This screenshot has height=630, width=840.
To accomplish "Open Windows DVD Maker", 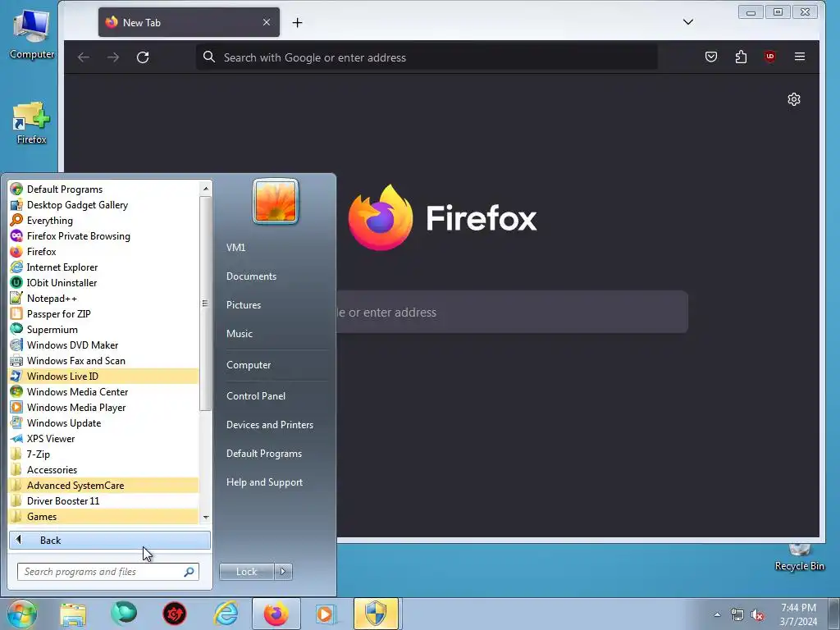I will tap(104, 345).
